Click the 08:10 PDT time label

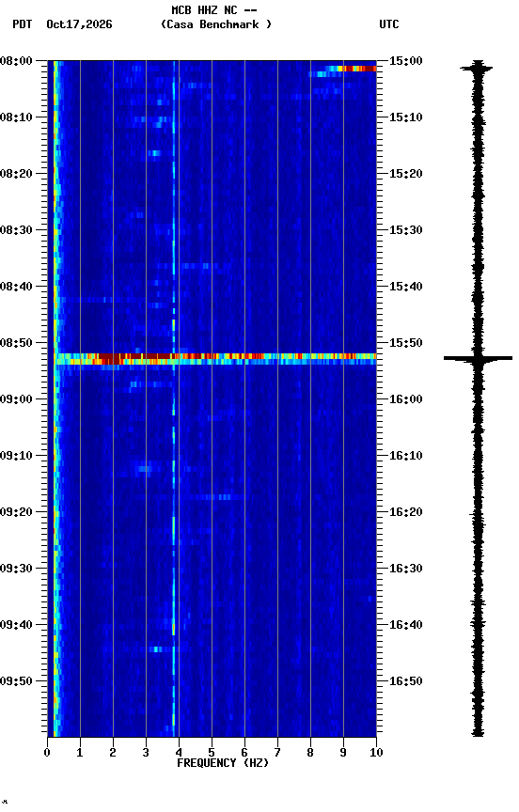tap(16, 117)
